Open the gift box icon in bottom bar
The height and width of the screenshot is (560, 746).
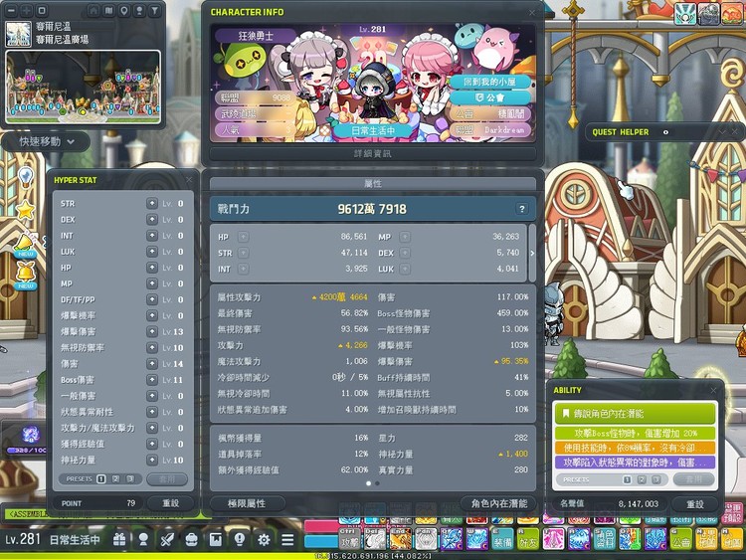coord(119,539)
